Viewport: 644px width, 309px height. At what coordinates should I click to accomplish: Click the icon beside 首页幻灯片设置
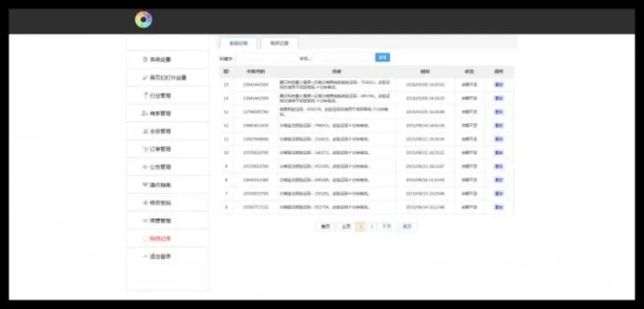[145, 77]
